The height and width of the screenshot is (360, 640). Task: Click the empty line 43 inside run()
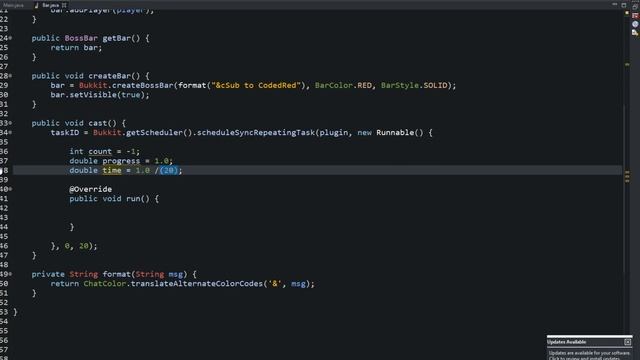pyautogui.click(x=318, y=218)
